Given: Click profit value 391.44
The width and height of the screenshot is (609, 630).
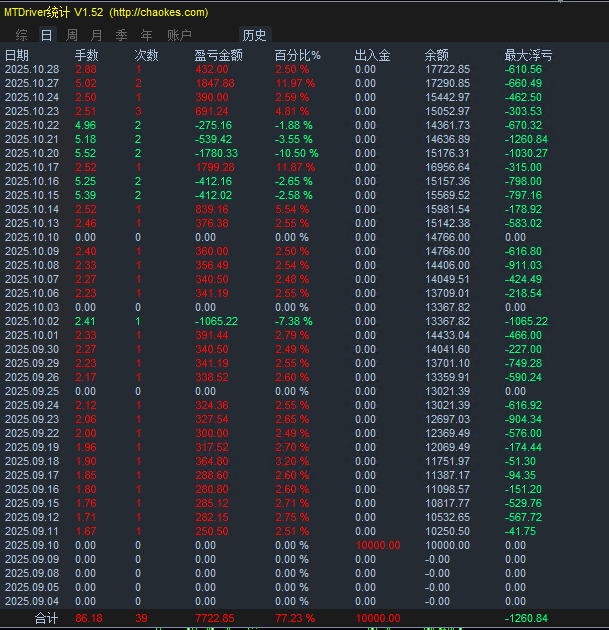Looking at the screenshot, I should (212, 335).
